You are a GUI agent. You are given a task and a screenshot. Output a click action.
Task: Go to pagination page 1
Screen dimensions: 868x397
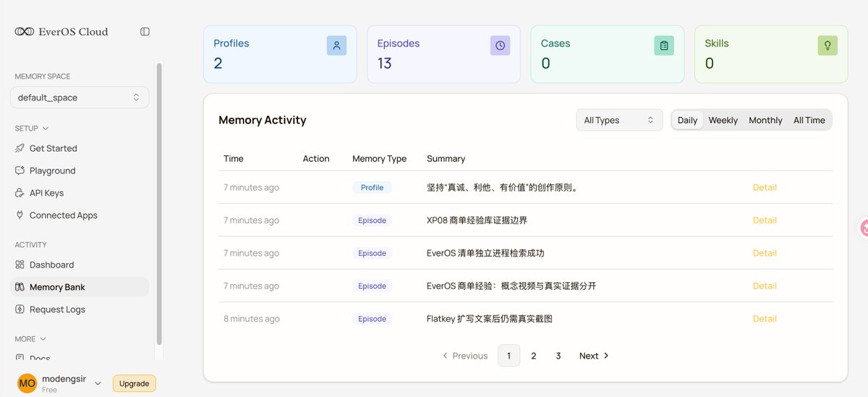[x=509, y=356]
